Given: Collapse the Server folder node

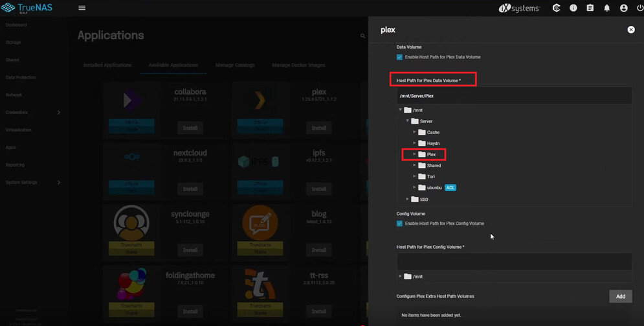Looking at the screenshot, I should click(x=407, y=121).
